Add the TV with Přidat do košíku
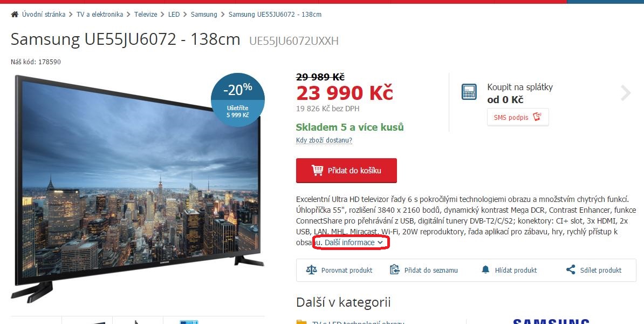The width and height of the screenshot is (644, 324). tap(346, 170)
